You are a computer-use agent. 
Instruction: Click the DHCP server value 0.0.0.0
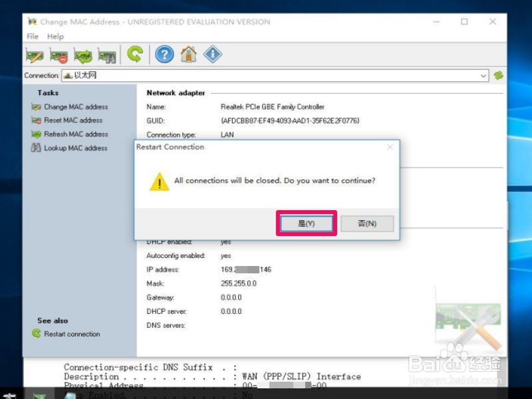tap(231, 311)
